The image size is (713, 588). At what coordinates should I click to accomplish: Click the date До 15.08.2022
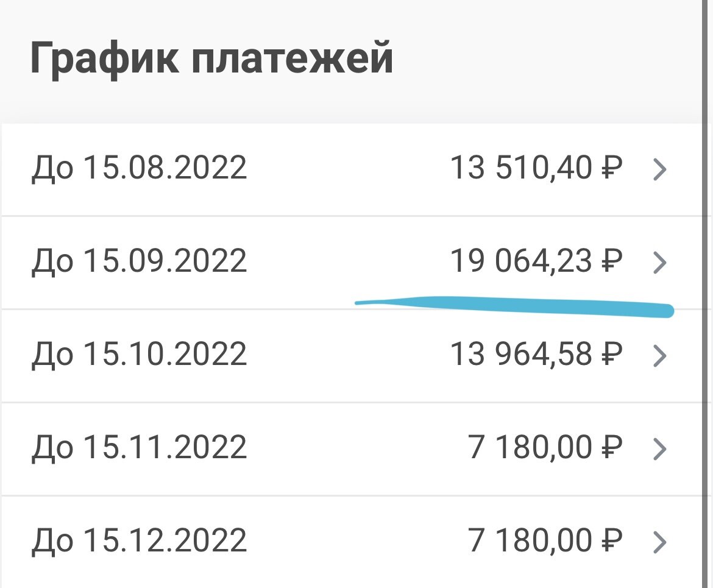[x=140, y=169]
